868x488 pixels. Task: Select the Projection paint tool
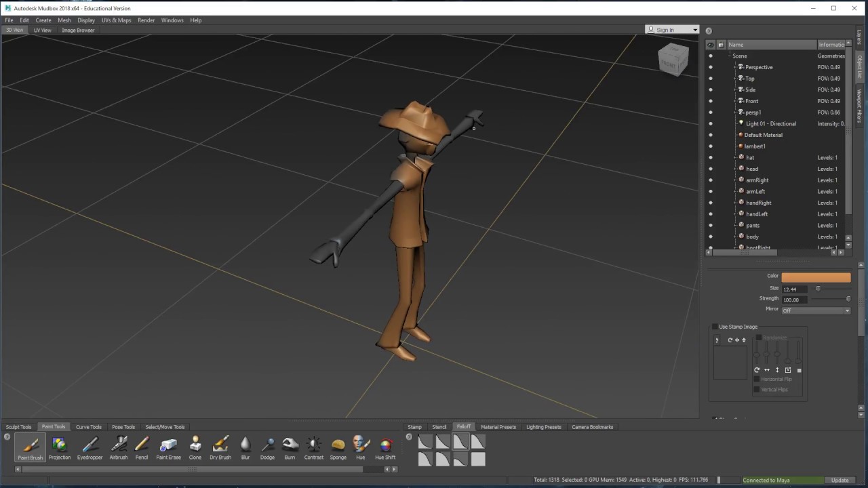point(59,448)
